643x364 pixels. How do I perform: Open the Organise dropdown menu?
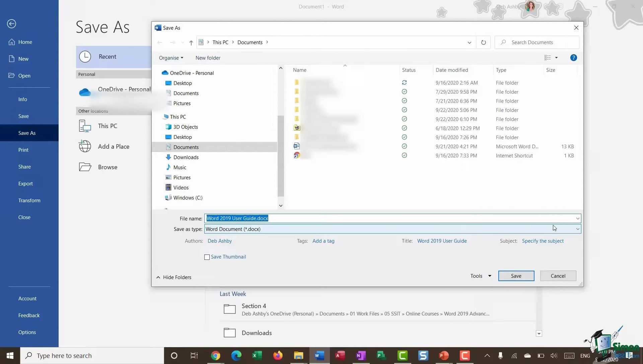[171, 58]
